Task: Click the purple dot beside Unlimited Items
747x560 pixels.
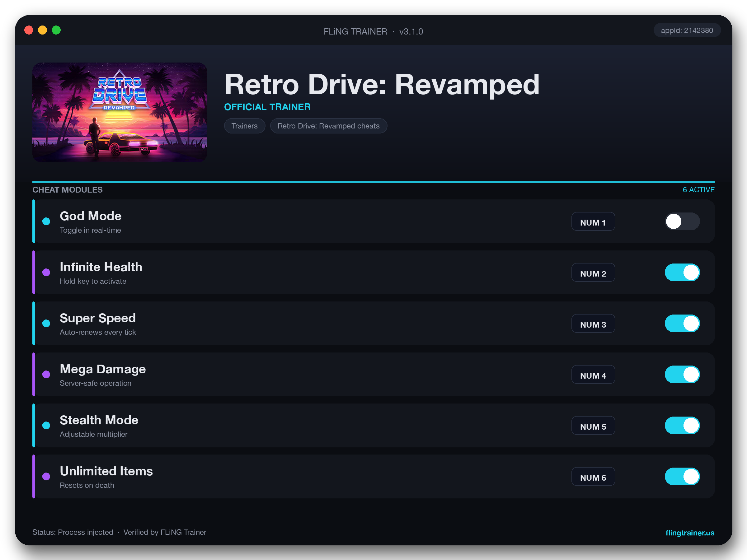Action: (x=46, y=476)
